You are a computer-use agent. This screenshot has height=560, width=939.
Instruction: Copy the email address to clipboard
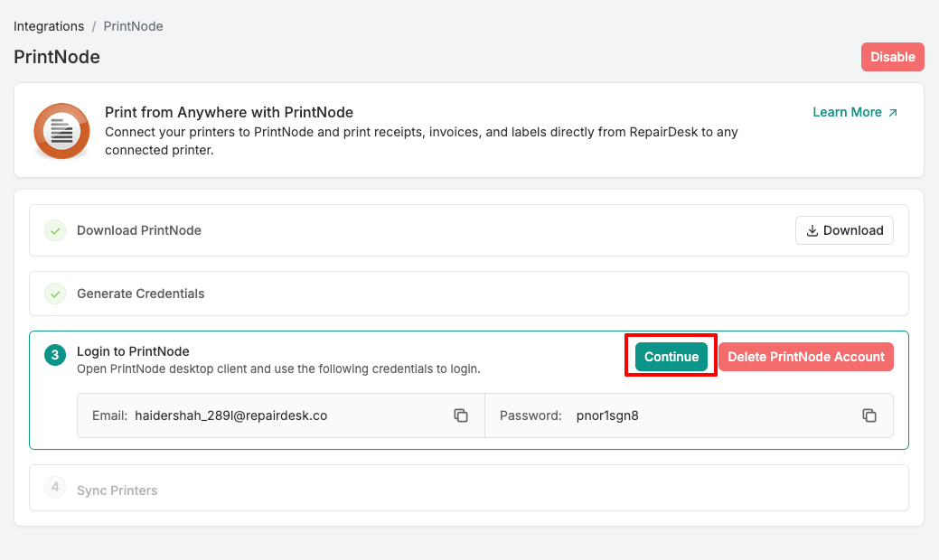[x=461, y=415]
